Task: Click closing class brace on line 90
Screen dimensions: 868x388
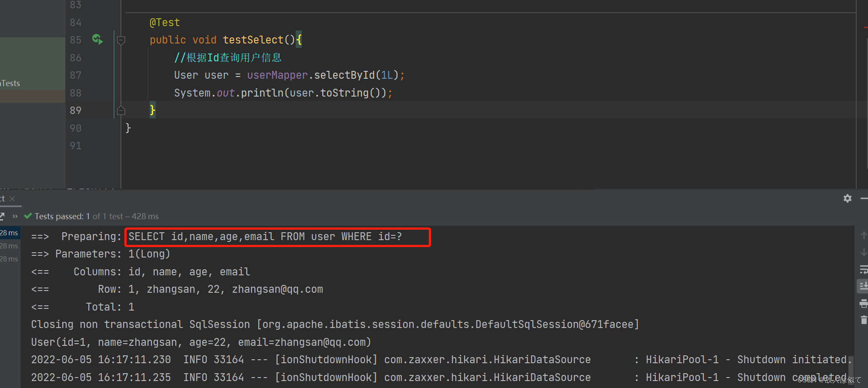Action: [x=128, y=128]
